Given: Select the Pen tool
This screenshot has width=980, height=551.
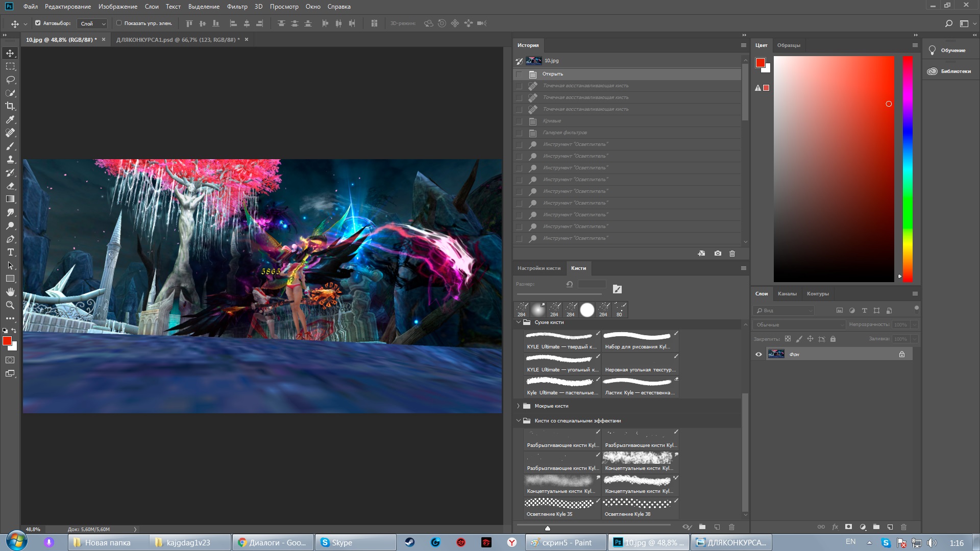Looking at the screenshot, I should [10, 239].
